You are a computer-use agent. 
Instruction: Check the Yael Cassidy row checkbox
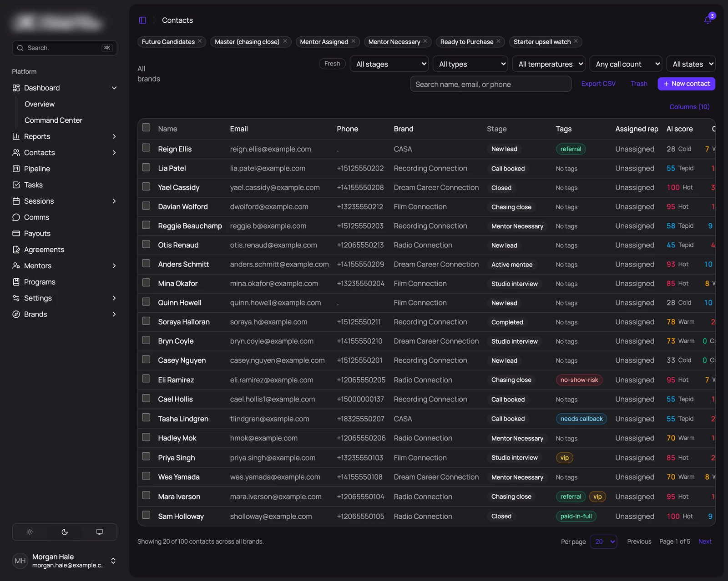pyautogui.click(x=146, y=186)
